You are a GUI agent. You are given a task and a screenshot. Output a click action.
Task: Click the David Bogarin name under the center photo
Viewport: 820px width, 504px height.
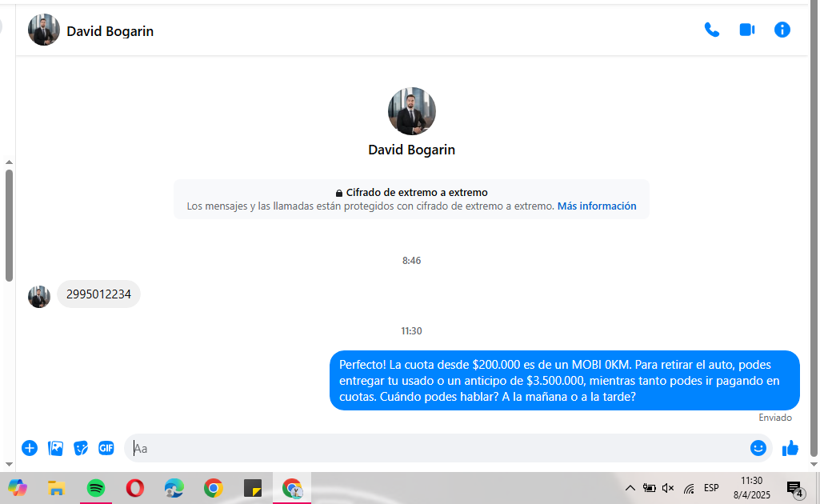click(411, 150)
